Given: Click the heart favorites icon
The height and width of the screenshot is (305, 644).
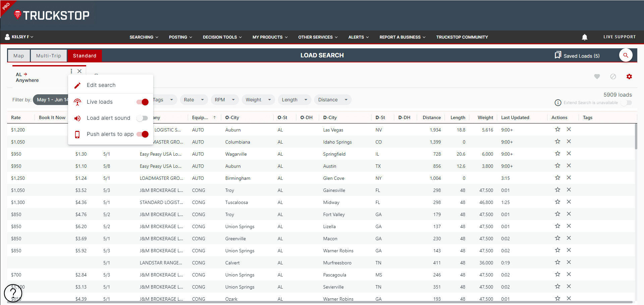Looking at the screenshot, I should [597, 77].
